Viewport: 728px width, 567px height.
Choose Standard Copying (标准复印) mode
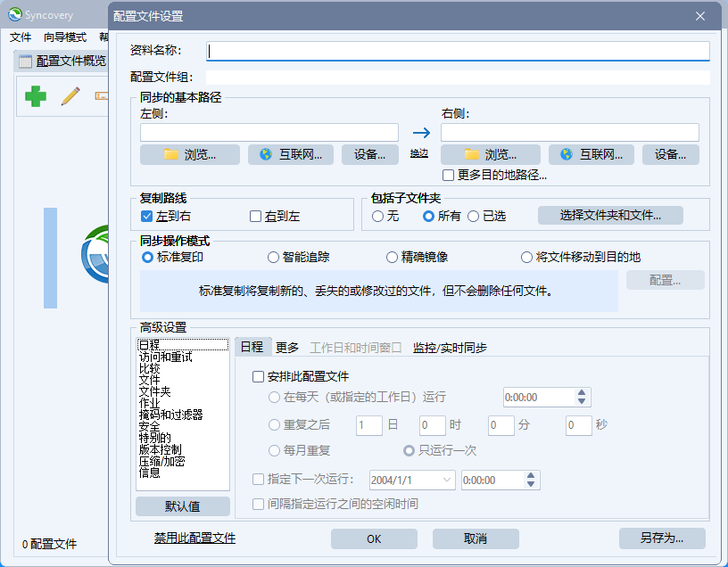pos(147,257)
